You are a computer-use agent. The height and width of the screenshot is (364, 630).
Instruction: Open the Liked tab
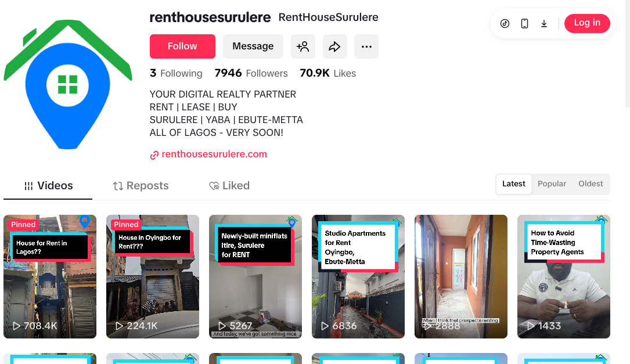229,186
